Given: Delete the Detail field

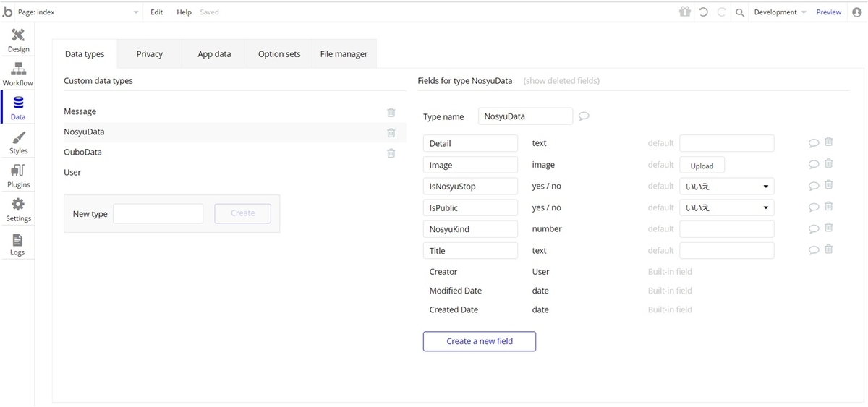Looking at the screenshot, I should (829, 142).
